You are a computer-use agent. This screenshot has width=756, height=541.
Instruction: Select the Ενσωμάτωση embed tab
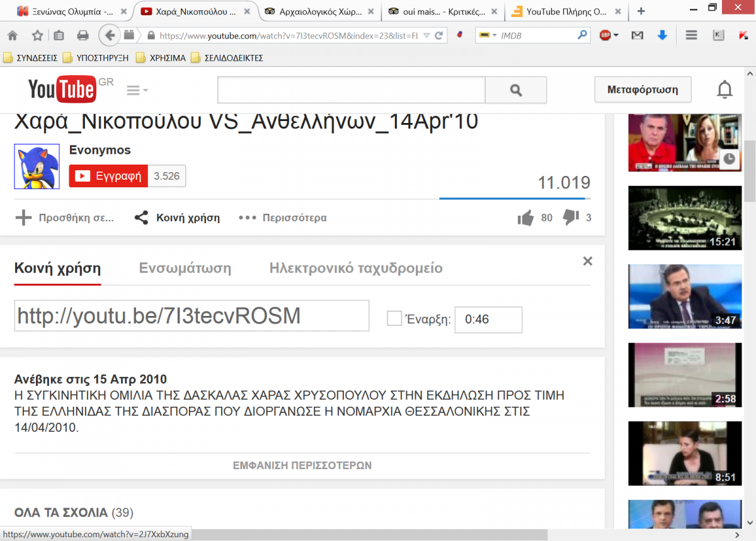point(185,269)
